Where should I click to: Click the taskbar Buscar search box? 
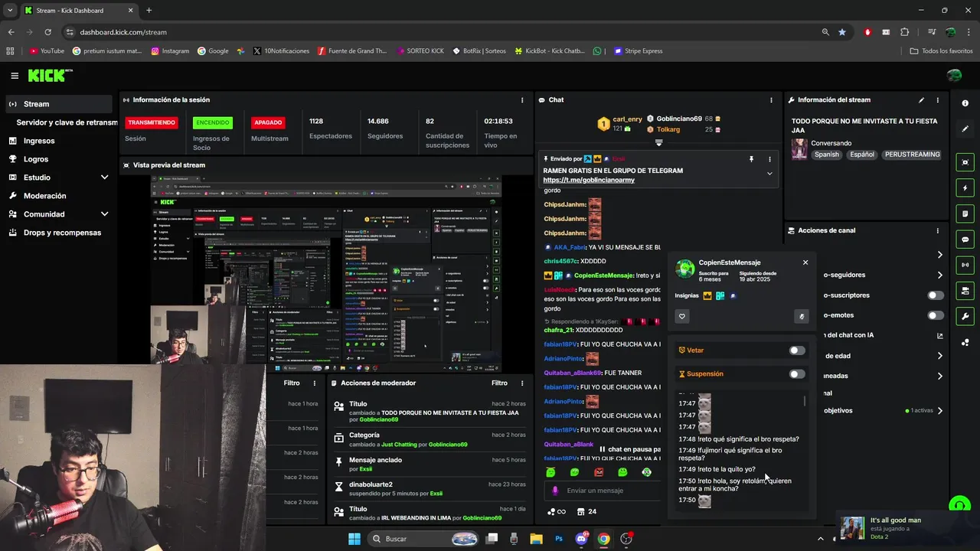pyautogui.click(x=423, y=539)
